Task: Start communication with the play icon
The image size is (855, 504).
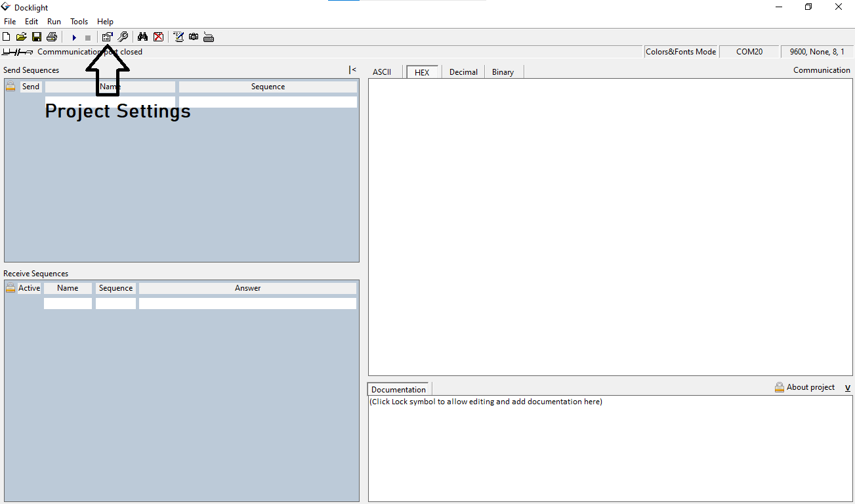Action: point(73,37)
